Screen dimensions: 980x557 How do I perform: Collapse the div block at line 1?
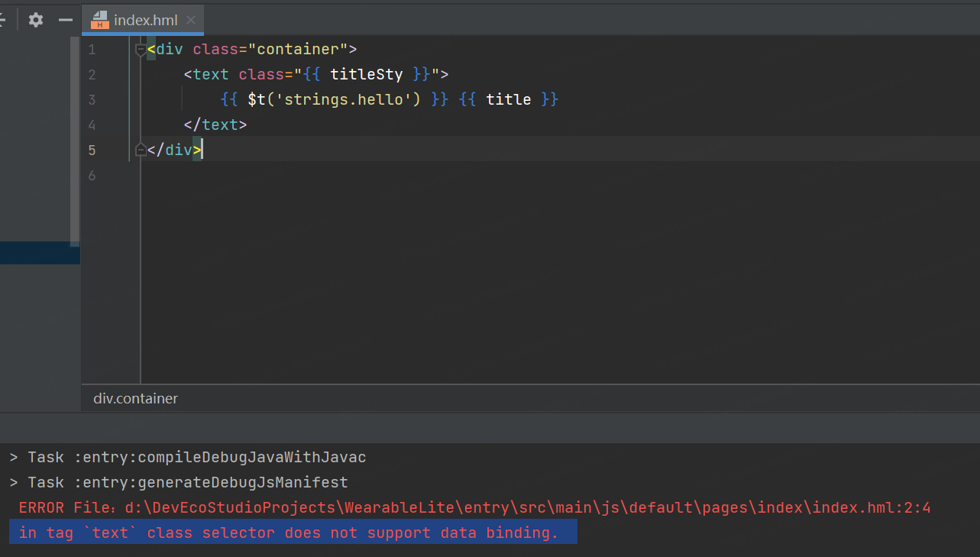click(x=140, y=50)
